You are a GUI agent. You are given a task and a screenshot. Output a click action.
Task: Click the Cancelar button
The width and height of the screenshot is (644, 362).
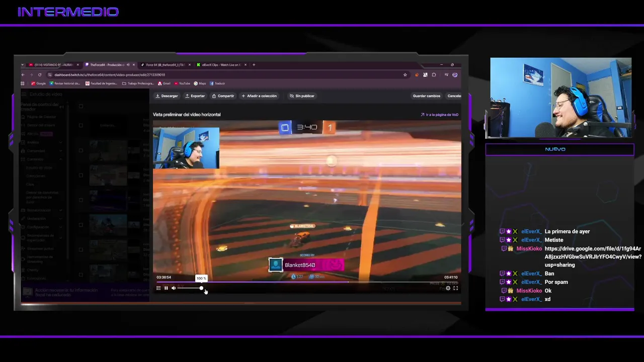(454, 96)
